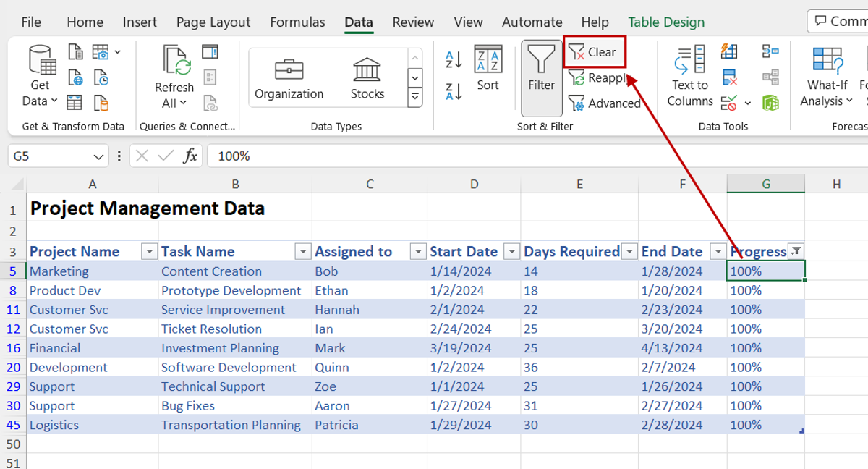Click inside the formula bar
Image resolution: width=868 pixels, height=469 pixels.
[x=362, y=156]
